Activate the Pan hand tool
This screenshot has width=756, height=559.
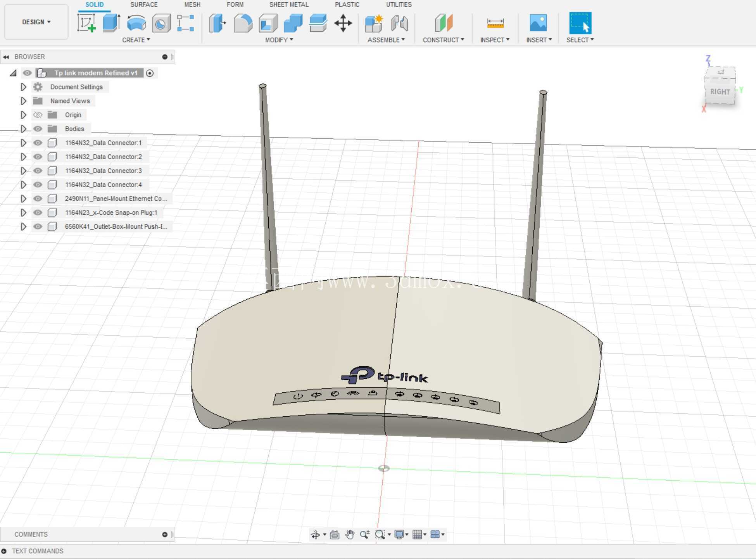(x=350, y=535)
